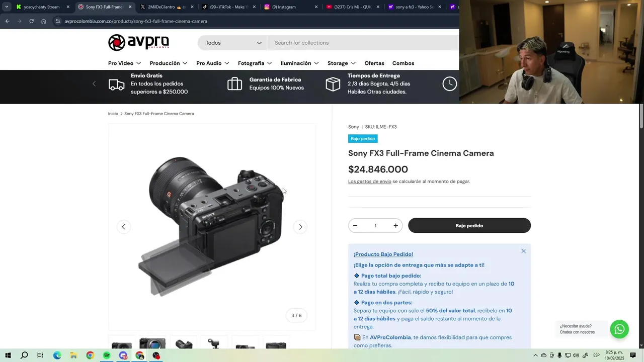Reload the page in the browser

(x=31, y=21)
